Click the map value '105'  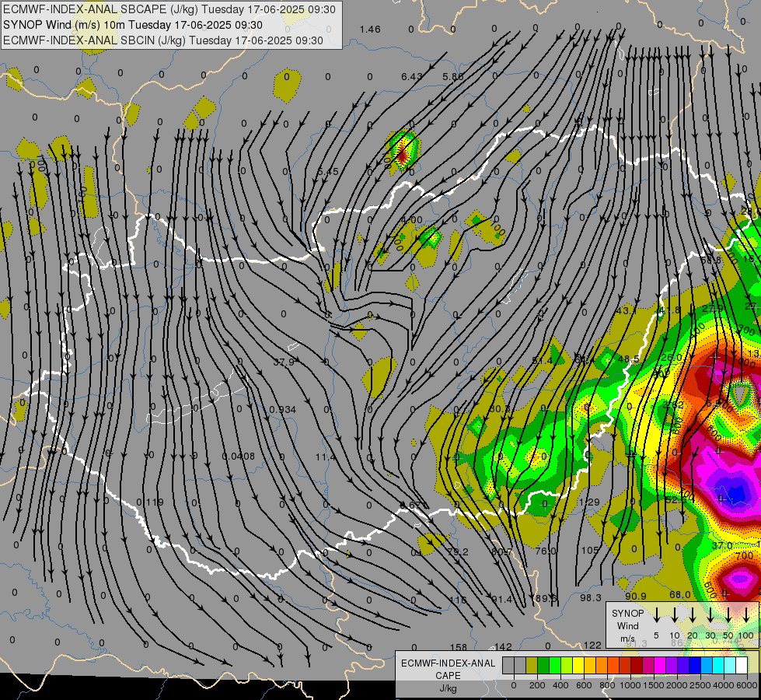tap(590, 551)
